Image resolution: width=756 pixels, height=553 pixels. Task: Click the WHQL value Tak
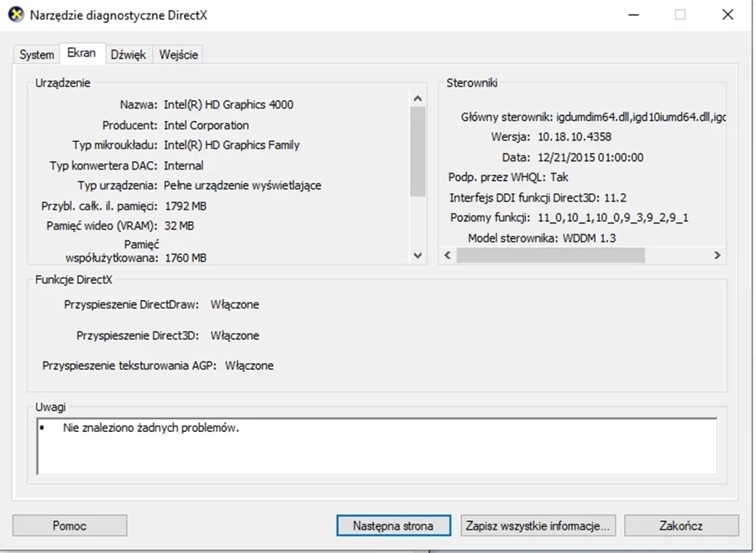coord(559,177)
